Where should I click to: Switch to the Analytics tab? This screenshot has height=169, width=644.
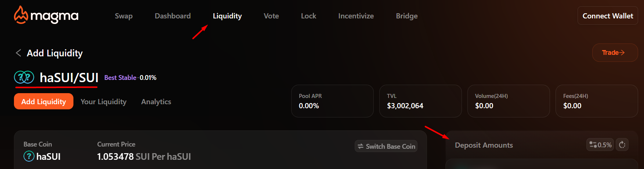[x=156, y=102]
